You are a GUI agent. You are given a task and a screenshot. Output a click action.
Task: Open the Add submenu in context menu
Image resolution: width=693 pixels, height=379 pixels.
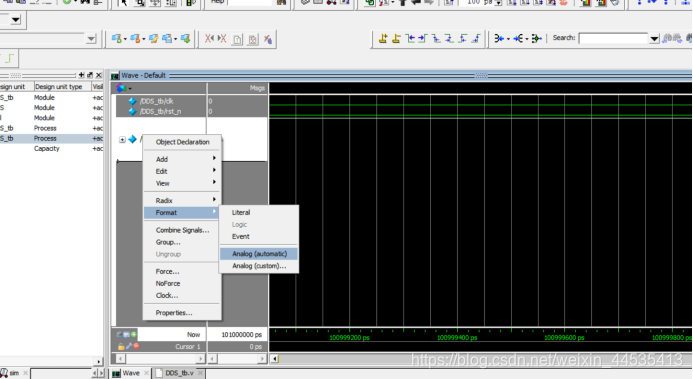182,159
